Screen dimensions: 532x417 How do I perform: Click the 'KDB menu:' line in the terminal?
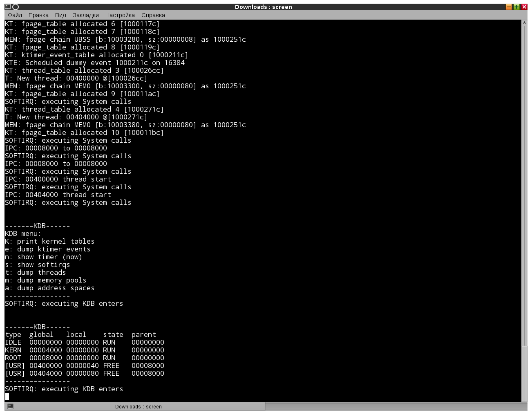[23, 233]
